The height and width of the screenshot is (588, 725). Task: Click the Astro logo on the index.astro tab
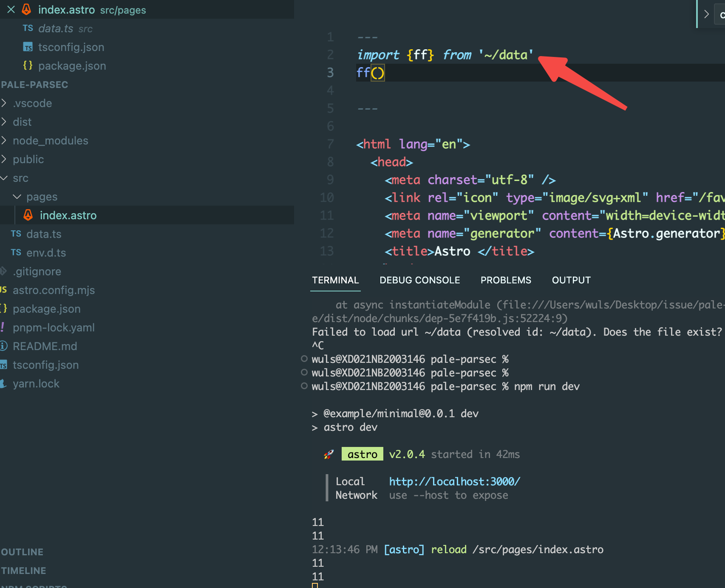(26, 9)
